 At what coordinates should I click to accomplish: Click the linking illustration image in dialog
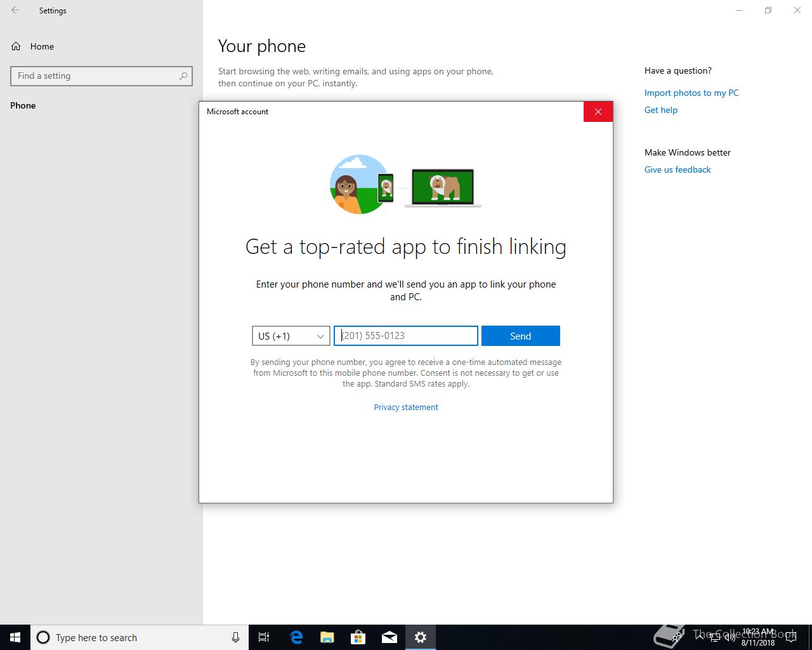405,184
